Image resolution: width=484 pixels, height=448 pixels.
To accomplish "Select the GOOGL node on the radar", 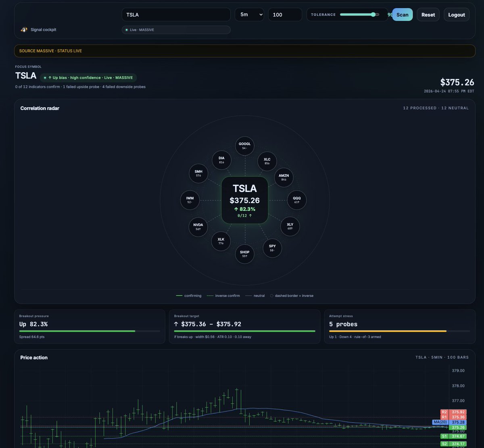I will click(244, 146).
